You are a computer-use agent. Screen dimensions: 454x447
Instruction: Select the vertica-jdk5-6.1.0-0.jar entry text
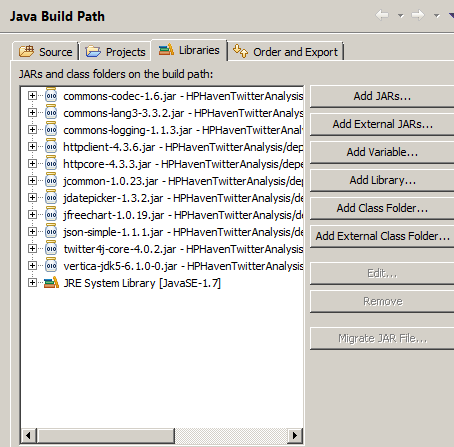[x=183, y=266]
